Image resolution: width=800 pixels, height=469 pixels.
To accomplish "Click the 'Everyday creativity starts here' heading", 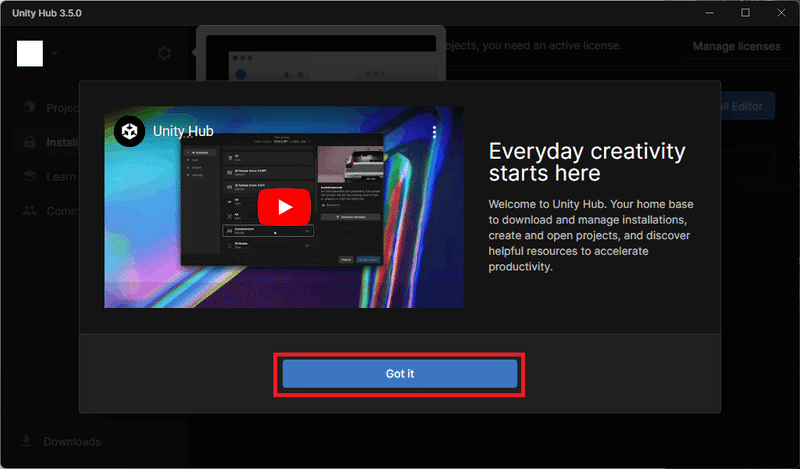I will [587, 162].
